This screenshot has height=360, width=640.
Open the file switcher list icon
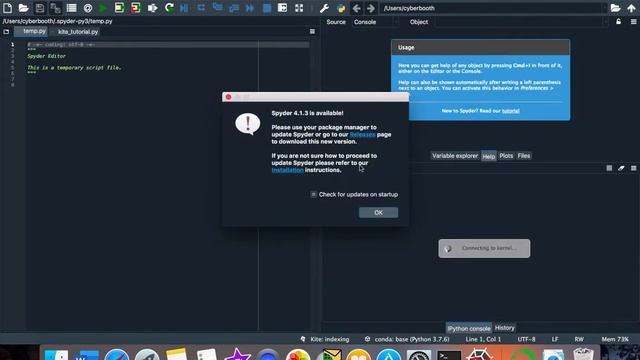71,8
